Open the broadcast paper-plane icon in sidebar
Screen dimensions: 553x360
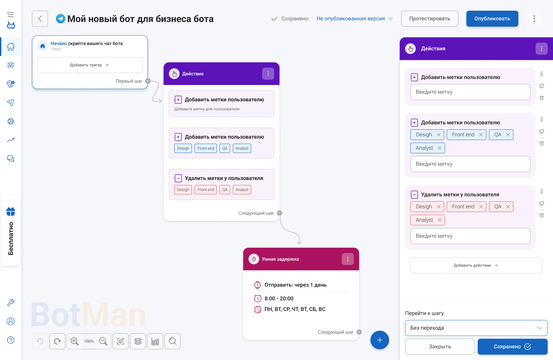point(11,103)
